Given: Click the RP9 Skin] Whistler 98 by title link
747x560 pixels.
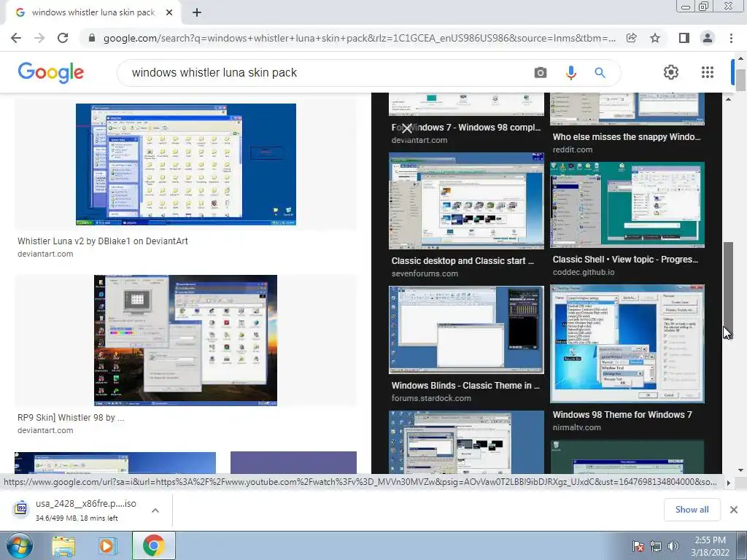Looking at the screenshot, I should 71,418.
